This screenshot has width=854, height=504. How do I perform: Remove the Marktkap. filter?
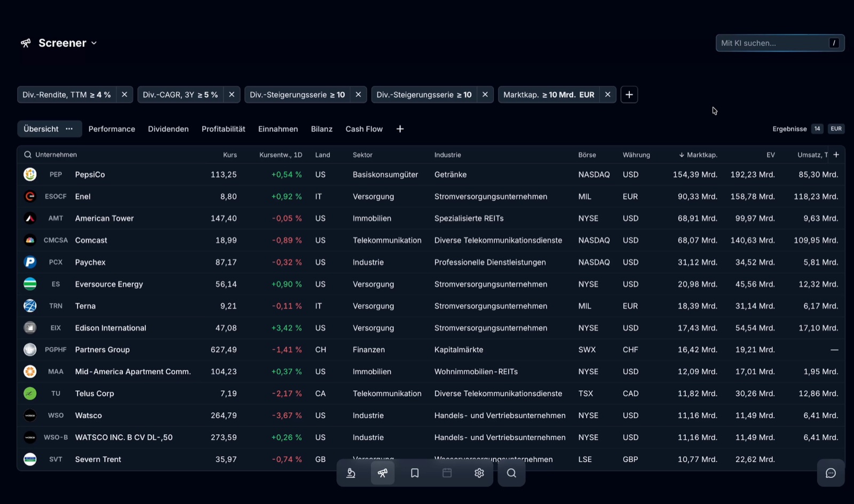(x=607, y=94)
